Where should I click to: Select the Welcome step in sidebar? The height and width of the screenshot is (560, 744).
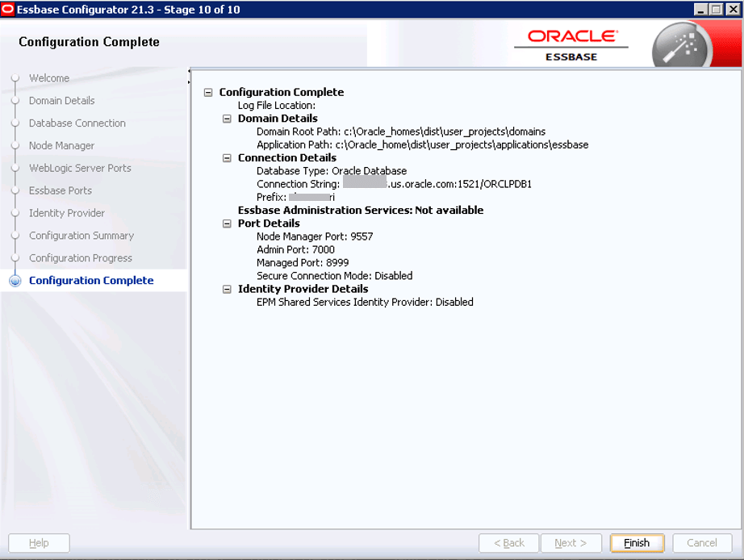coord(49,78)
